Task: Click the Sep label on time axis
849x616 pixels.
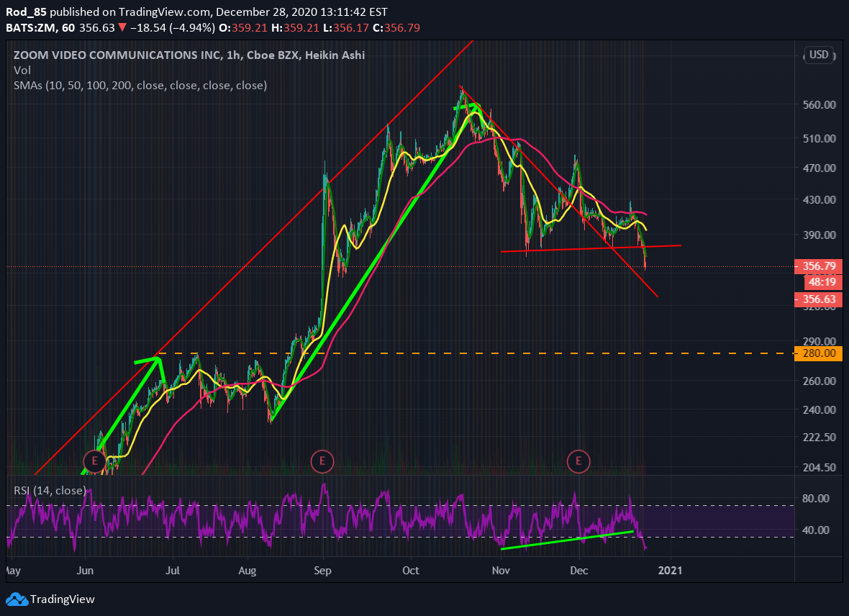Action: 323,571
